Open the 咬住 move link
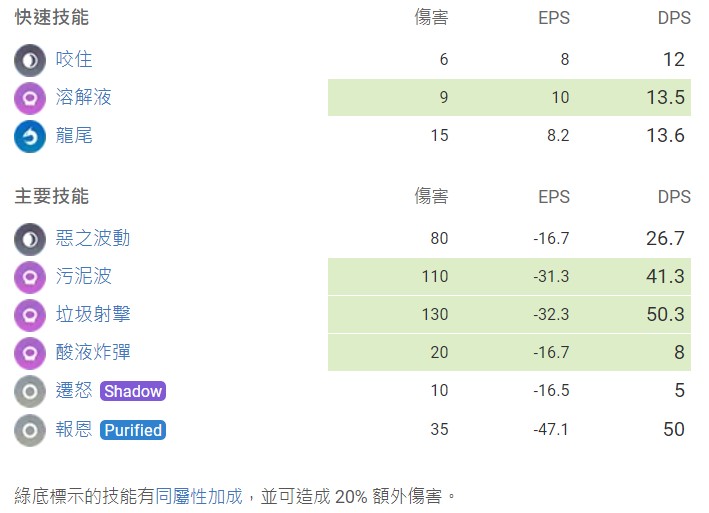The image size is (709, 513). 74,59
